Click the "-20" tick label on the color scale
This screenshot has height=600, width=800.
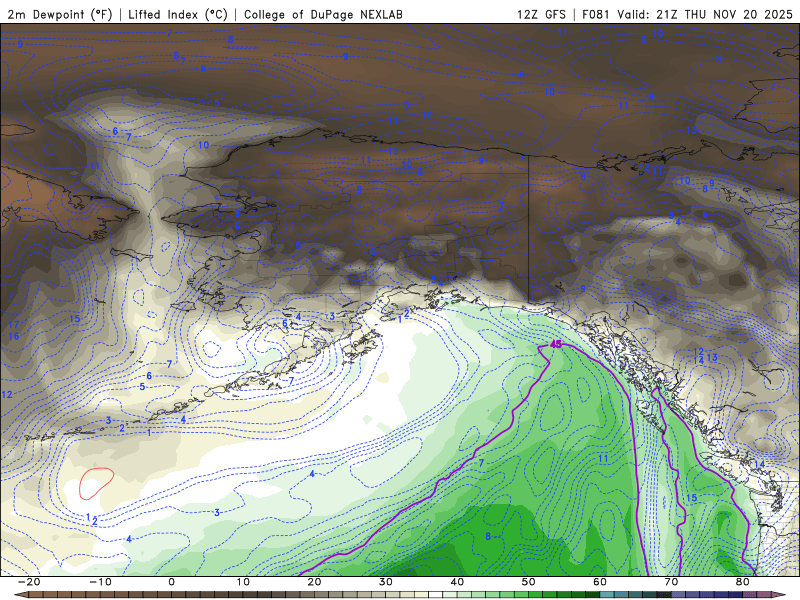pos(29,582)
